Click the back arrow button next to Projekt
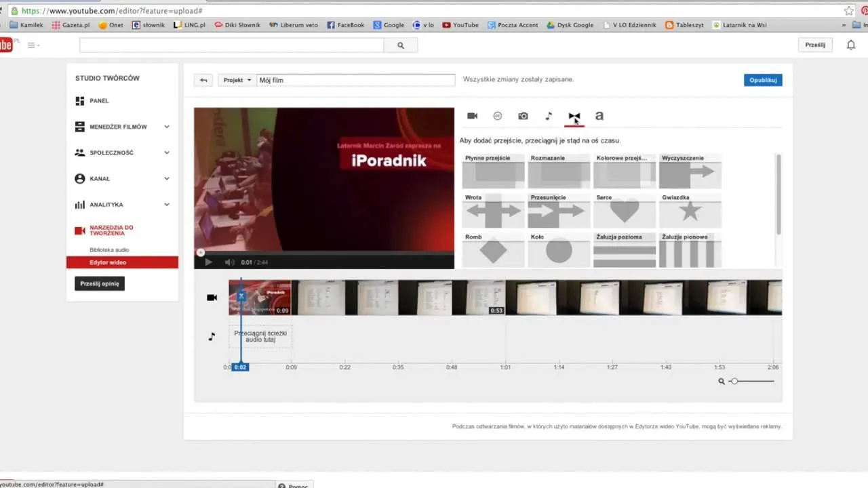Viewport: 868px width, 488px height. pyautogui.click(x=203, y=80)
